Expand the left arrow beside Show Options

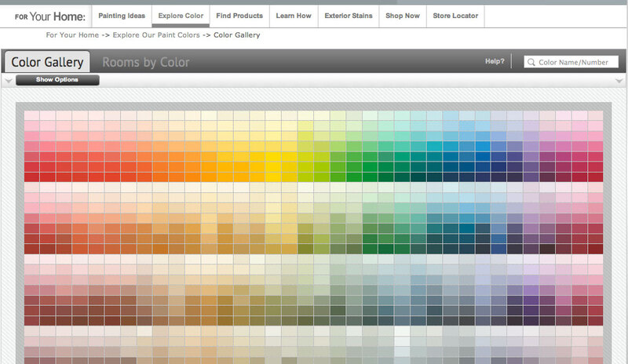click(x=8, y=80)
